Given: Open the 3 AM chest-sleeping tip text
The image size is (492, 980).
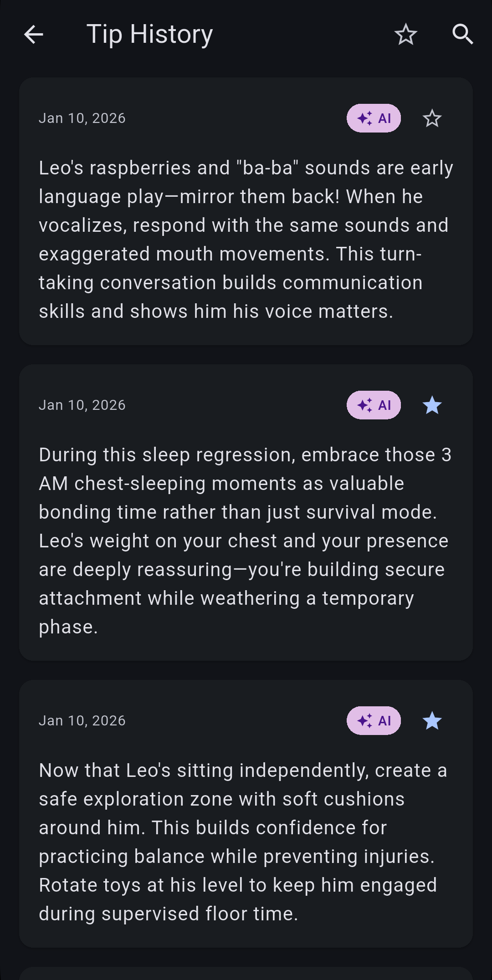Looking at the screenshot, I should (246, 541).
